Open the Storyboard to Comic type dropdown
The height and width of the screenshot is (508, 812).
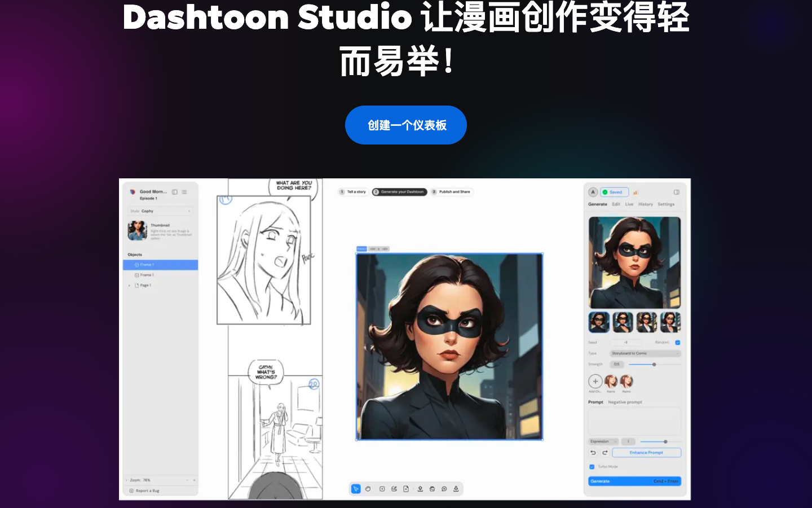click(x=646, y=353)
